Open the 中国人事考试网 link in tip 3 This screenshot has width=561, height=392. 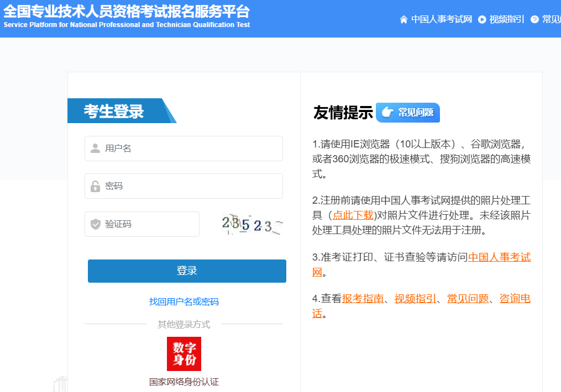click(499, 257)
